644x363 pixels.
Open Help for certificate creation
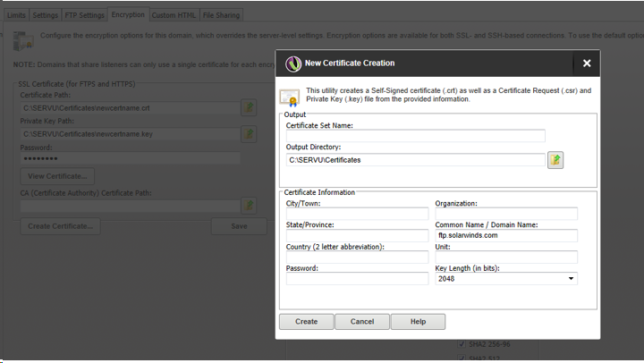click(x=418, y=322)
